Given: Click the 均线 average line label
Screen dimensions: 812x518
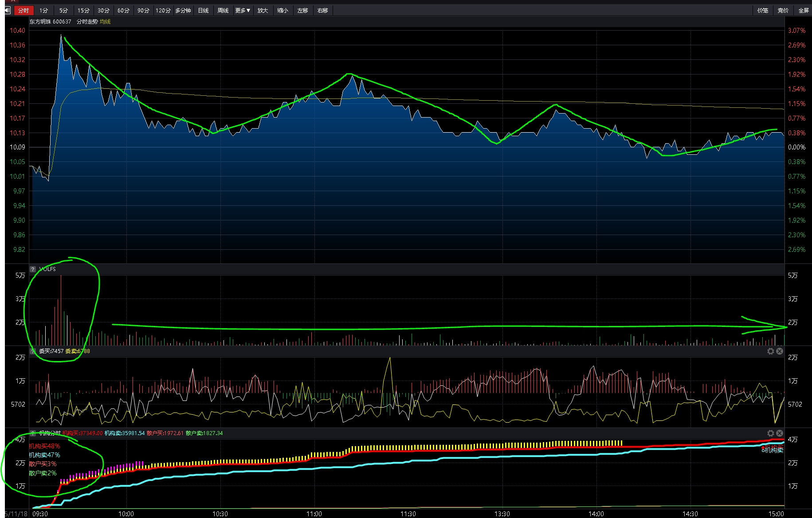Looking at the screenshot, I should tap(105, 22).
